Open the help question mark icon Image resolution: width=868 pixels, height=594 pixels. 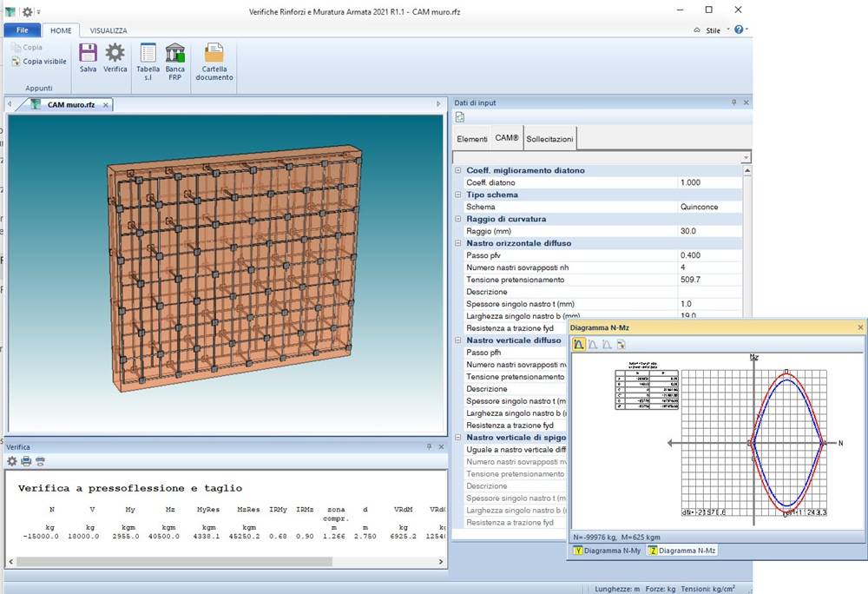tap(739, 30)
